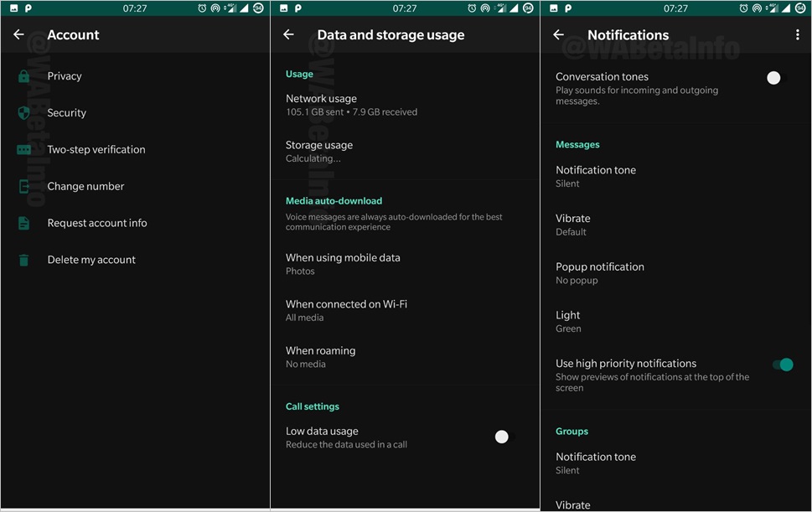
Task: Tap the Request account info document icon
Action: [23, 224]
